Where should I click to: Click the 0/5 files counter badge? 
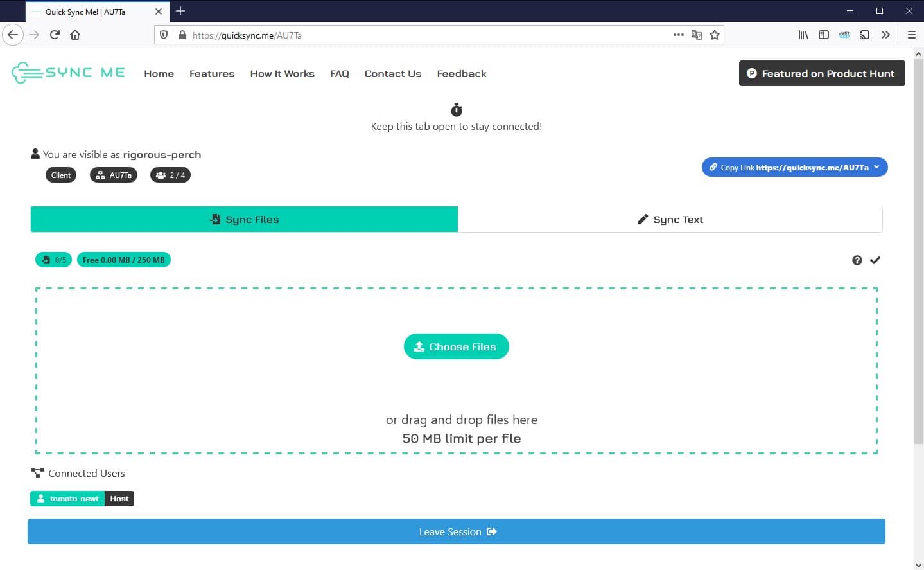[x=53, y=260]
